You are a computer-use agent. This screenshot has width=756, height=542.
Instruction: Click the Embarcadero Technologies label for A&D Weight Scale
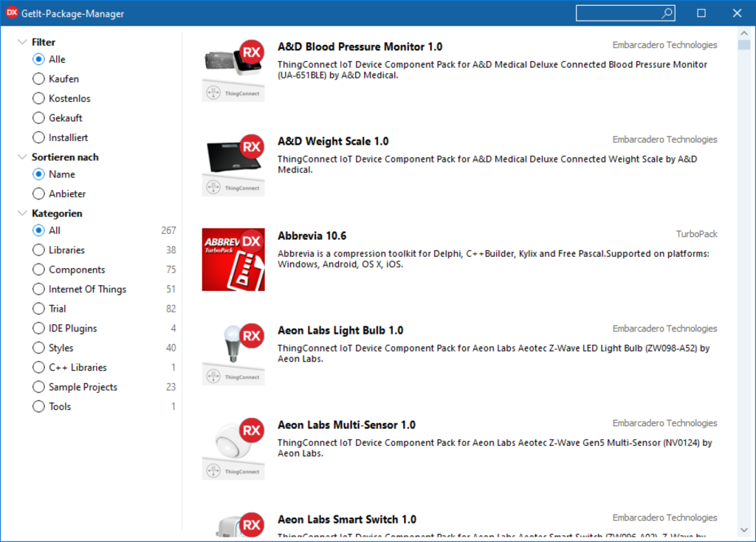tap(665, 140)
